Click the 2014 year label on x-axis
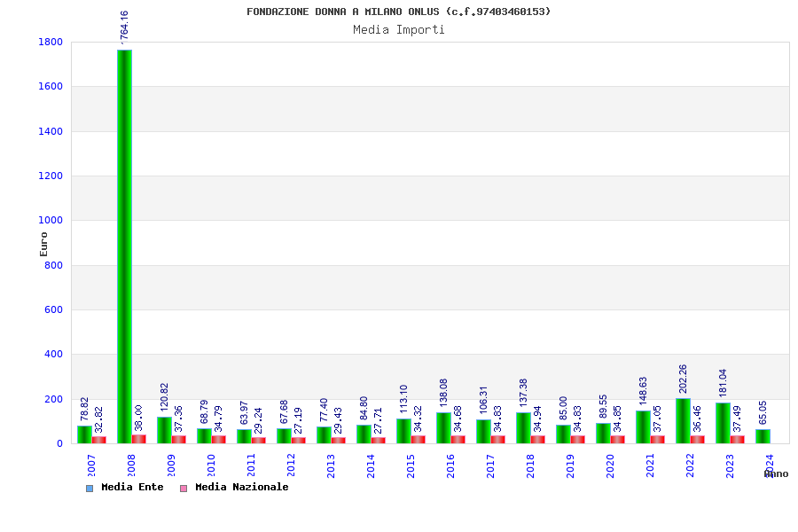This screenshot has height=532, width=798. (371, 465)
